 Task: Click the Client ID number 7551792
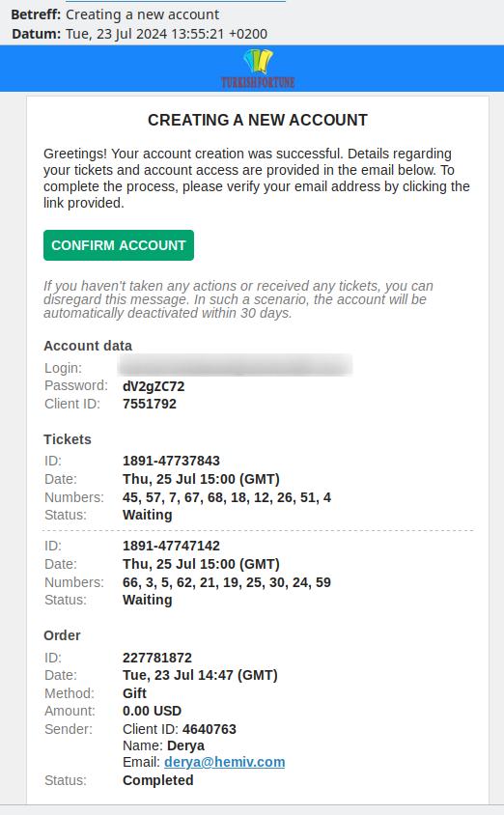coord(150,404)
